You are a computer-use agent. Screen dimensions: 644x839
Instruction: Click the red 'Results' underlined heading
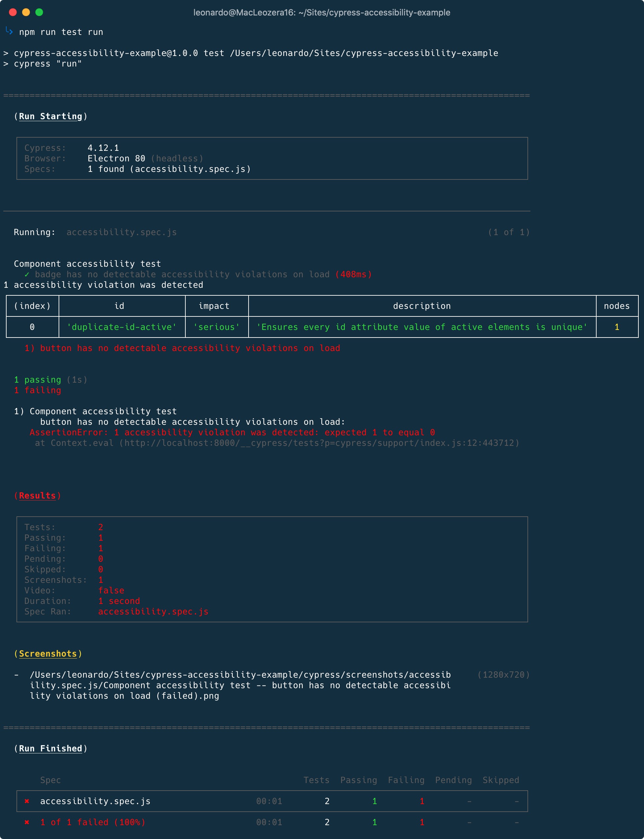pyautogui.click(x=37, y=496)
